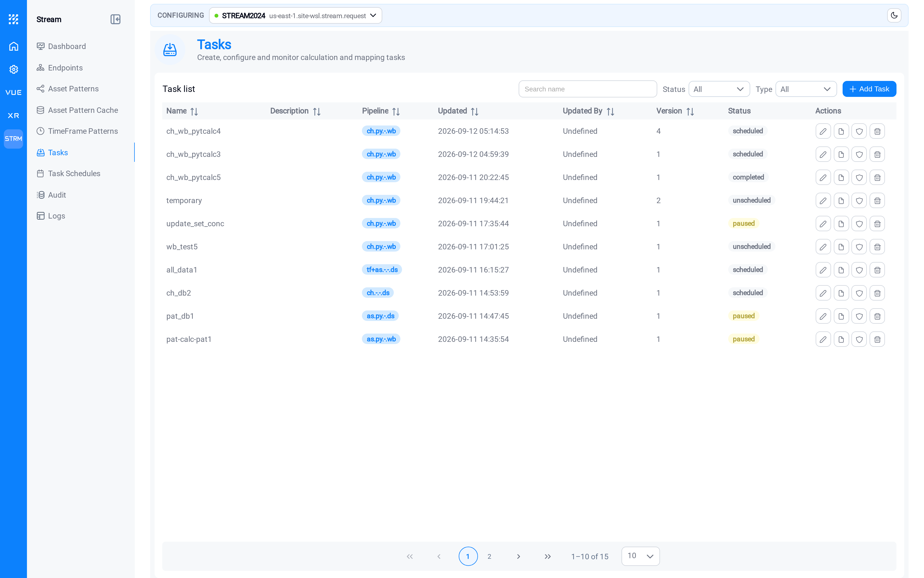Open the Status filter dropdown
The height and width of the screenshot is (578, 924).
(x=719, y=89)
